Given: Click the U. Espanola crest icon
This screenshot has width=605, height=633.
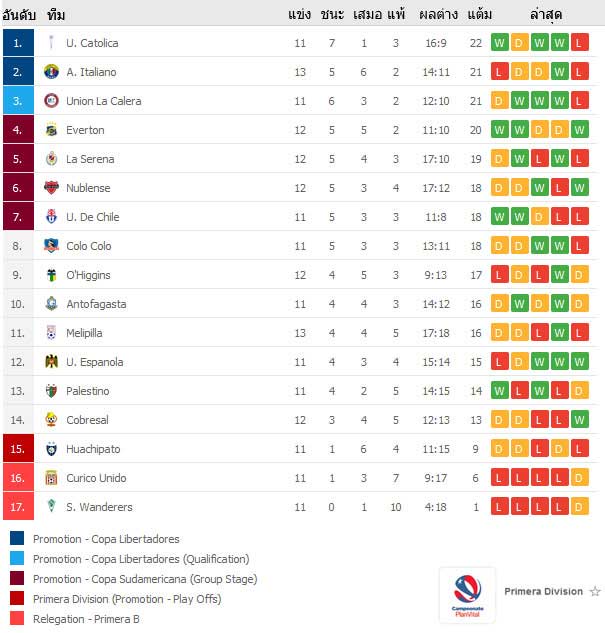Looking at the screenshot, I should coord(51,362).
